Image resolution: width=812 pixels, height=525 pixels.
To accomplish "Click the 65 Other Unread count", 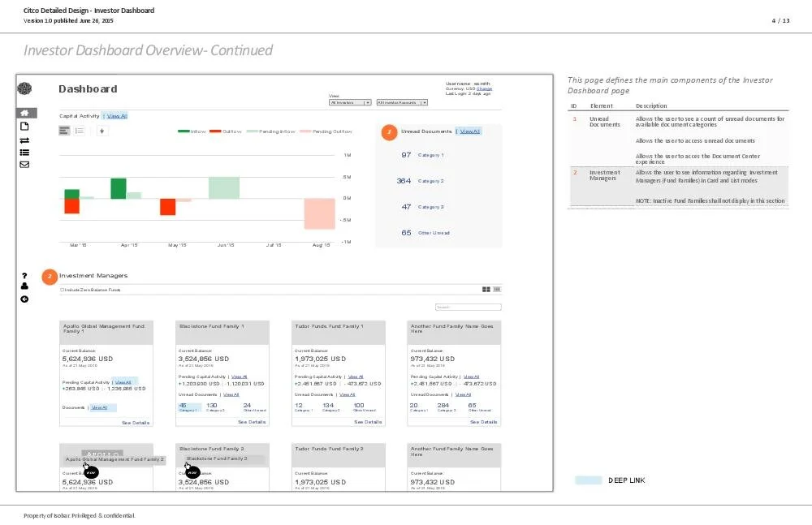I will tap(407, 233).
